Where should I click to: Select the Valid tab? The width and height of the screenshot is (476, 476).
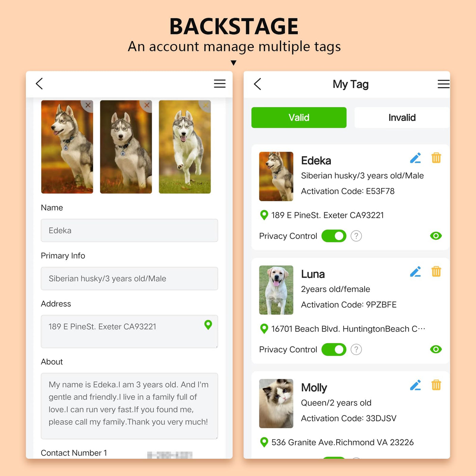pos(299,118)
